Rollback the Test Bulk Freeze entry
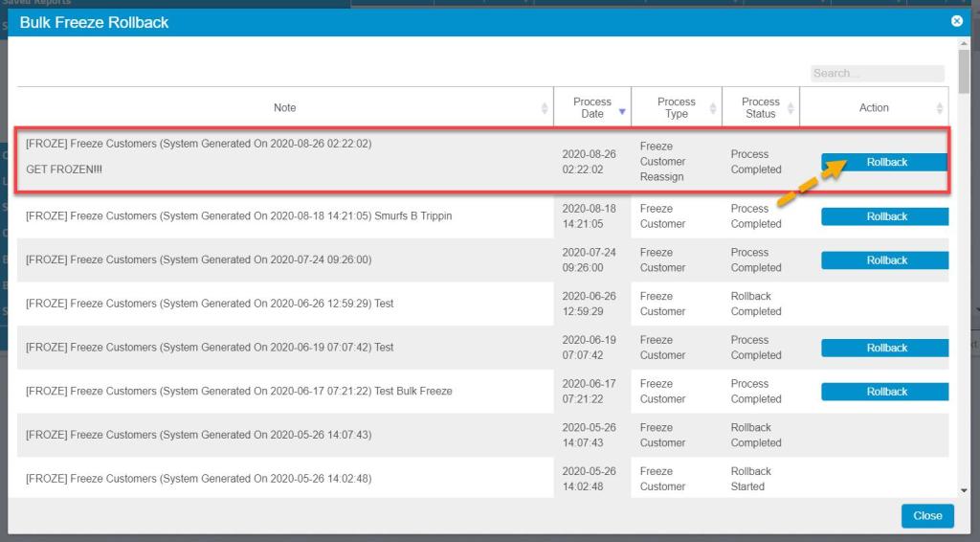The image size is (980, 542). tap(884, 392)
